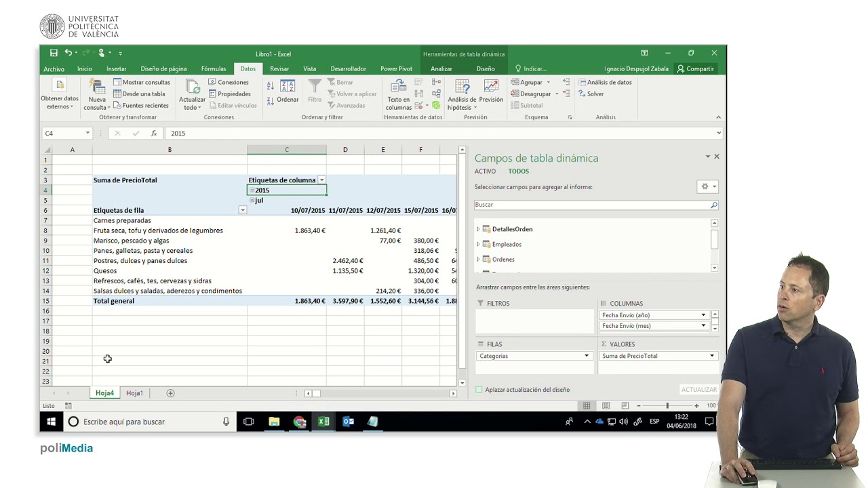Click the zoom slider handle
Image resolution: width=868 pixels, height=488 pixels.
(667, 406)
